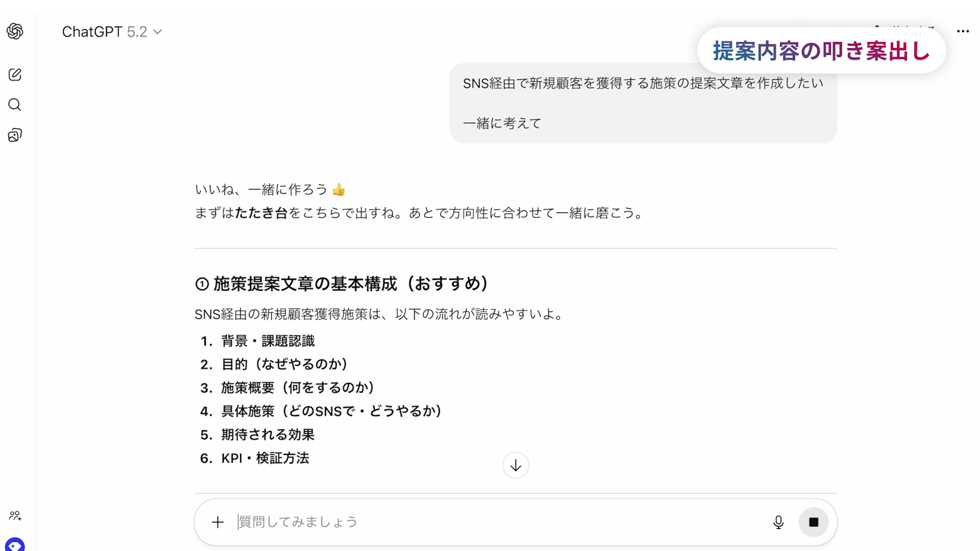This screenshot has width=980, height=551.
Task: Open chat search magnifier icon
Action: [x=15, y=105]
